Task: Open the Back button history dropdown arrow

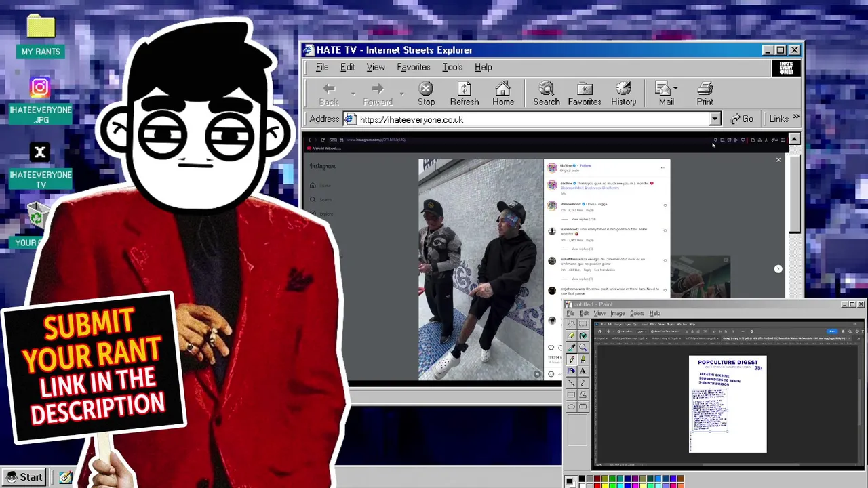Action: point(353,94)
